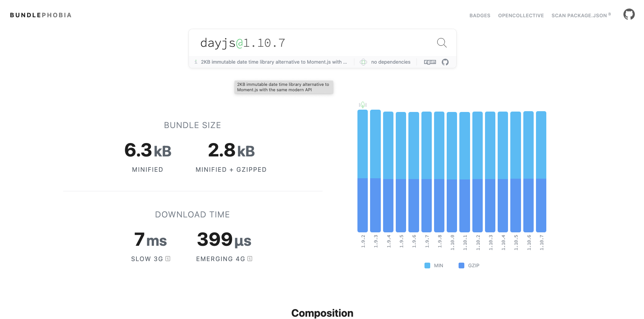Select the version 1.9.7 bar

(426, 172)
